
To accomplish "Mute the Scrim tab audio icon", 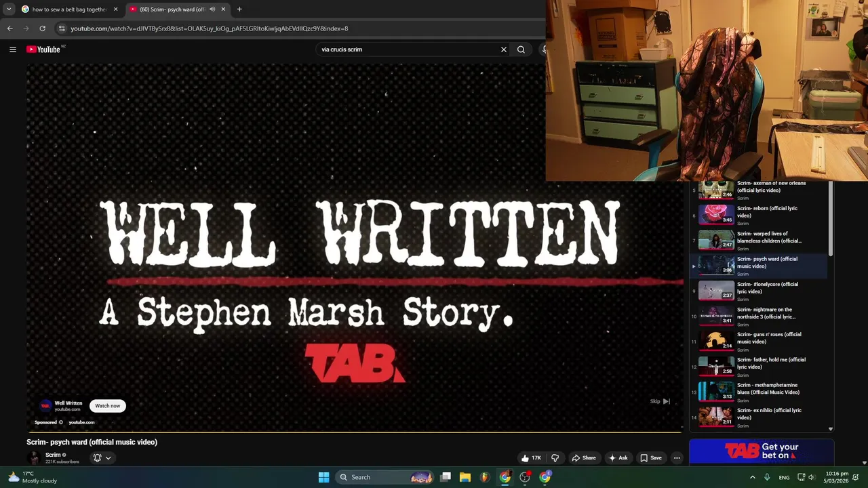I will point(212,9).
